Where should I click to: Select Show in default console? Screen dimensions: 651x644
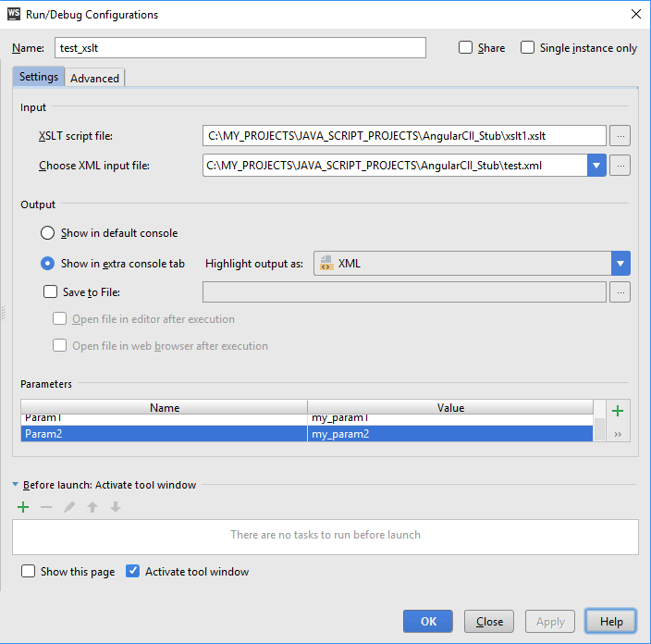tap(47, 233)
